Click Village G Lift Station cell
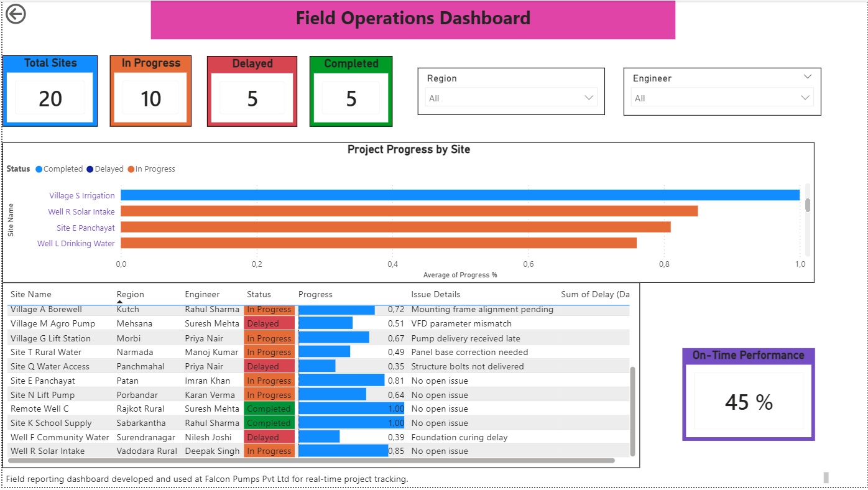Image resolution: width=868 pixels, height=490 pixels. point(50,338)
